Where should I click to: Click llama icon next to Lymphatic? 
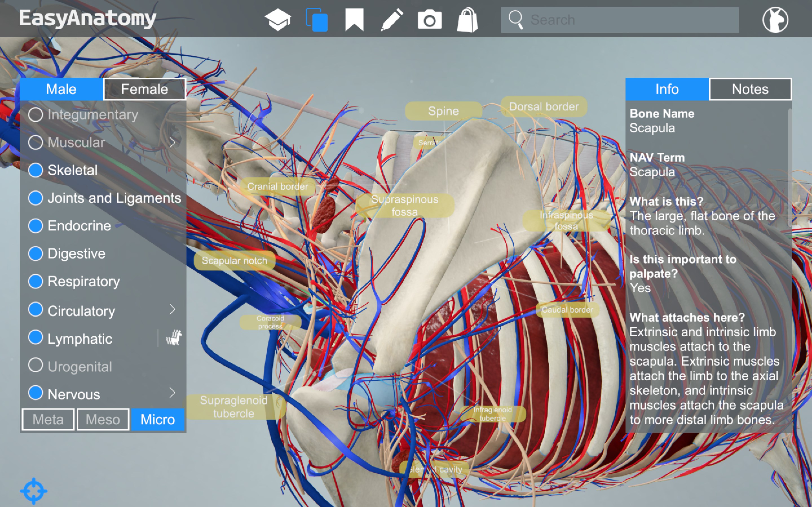(x=174, y=338)
